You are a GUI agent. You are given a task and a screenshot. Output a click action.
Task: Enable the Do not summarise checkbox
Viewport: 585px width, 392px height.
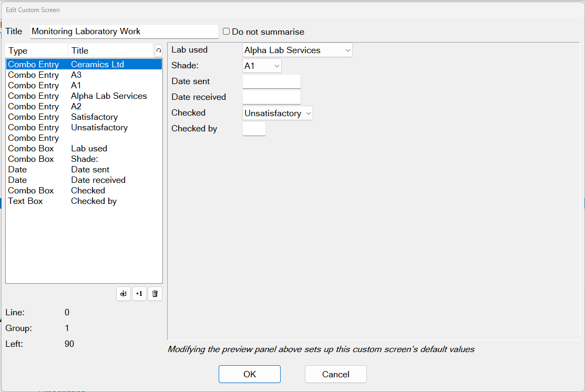click(226, 32)
